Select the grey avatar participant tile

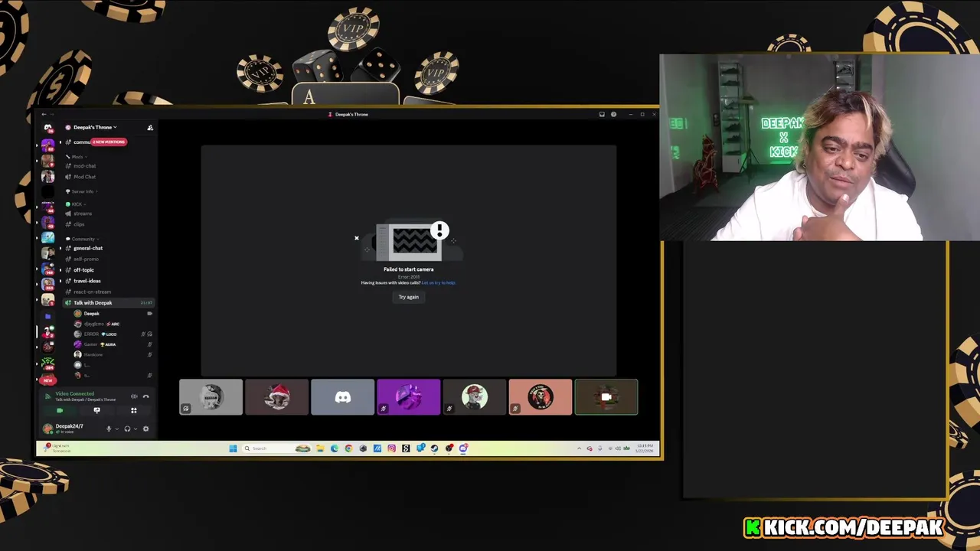(x=211, y=397)
